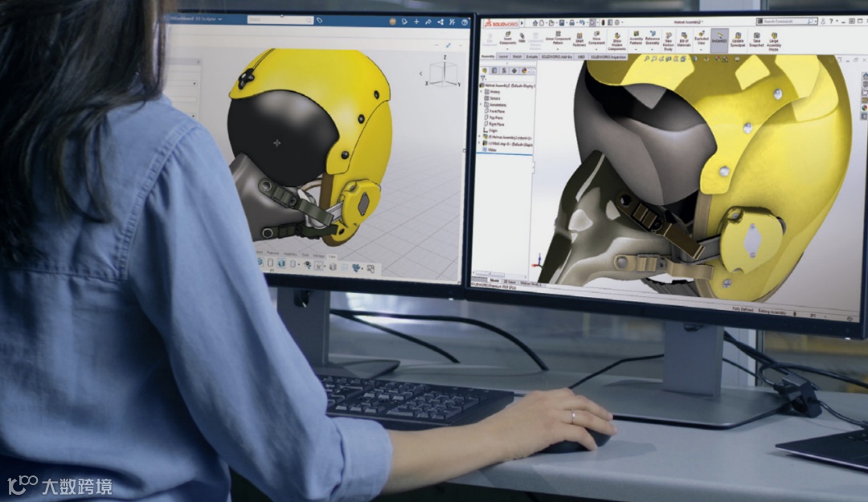Start a New Motion Study
This screenshot has width=868, height=502.
click(668, 41)
